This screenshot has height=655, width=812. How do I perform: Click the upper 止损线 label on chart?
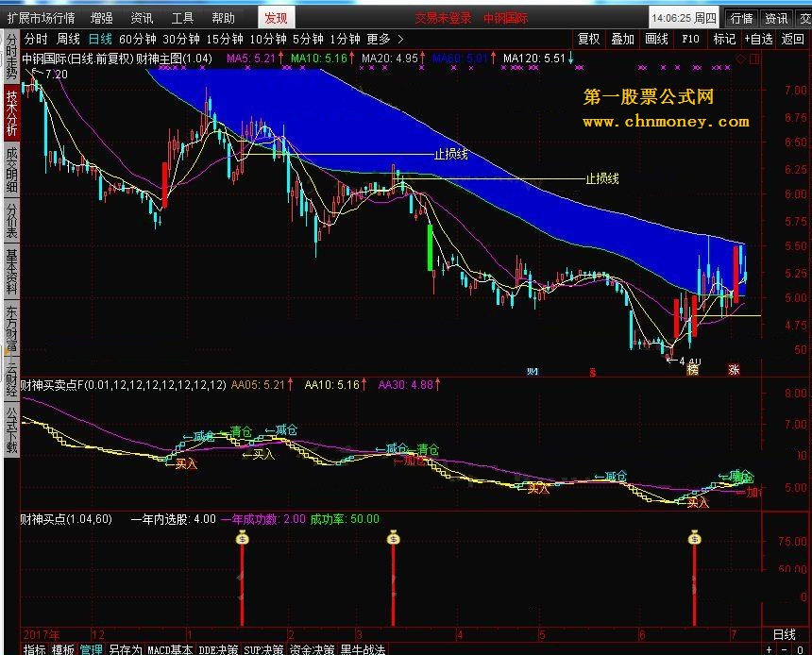(451, 154)
